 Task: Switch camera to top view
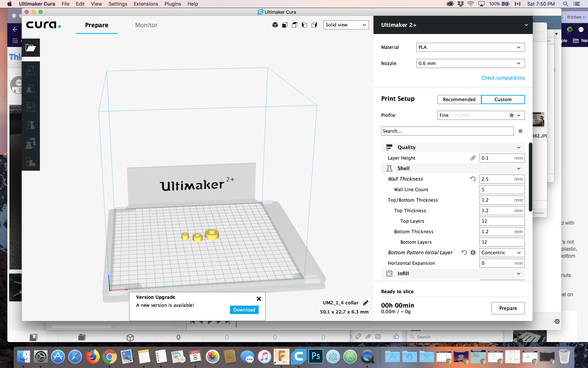coord(295,25)
